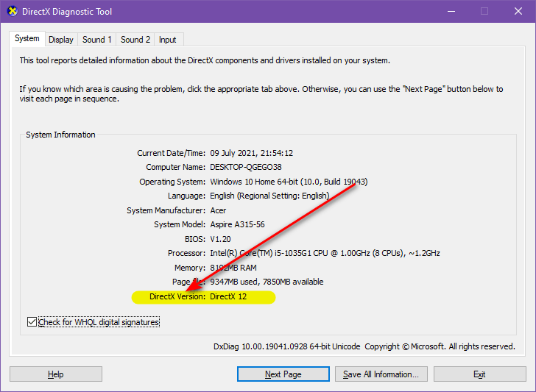
Task: Click the Current Date/Time label
Action: [x=172, y=153]
